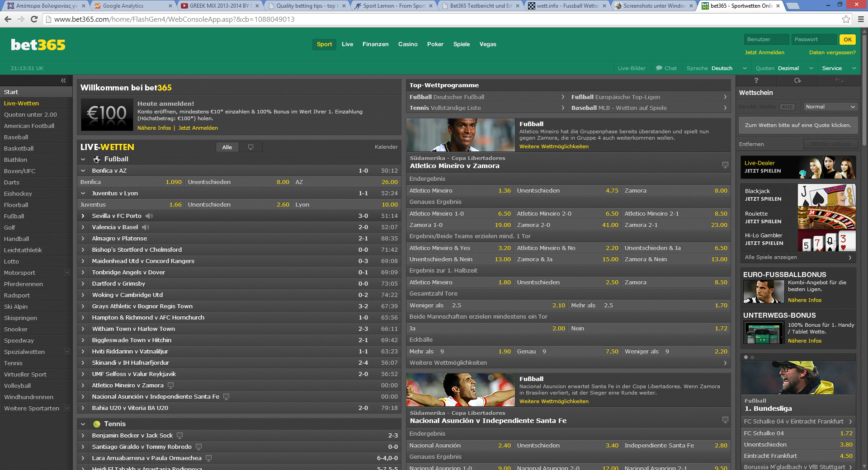Image resolution: width=868 pixels, height=470 pixels.
Task: Expand Spezialwetten submenu in sidebar
Action: 67,352
